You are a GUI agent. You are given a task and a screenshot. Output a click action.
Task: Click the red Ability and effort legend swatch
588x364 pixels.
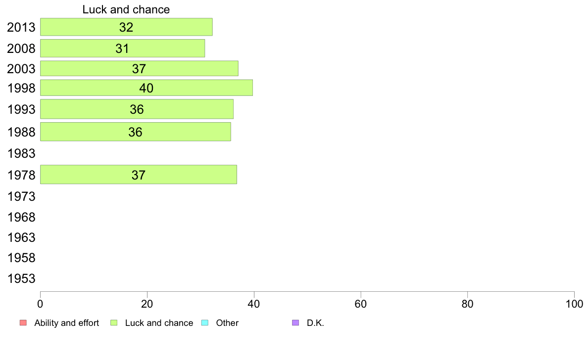(x=23, y=323)
